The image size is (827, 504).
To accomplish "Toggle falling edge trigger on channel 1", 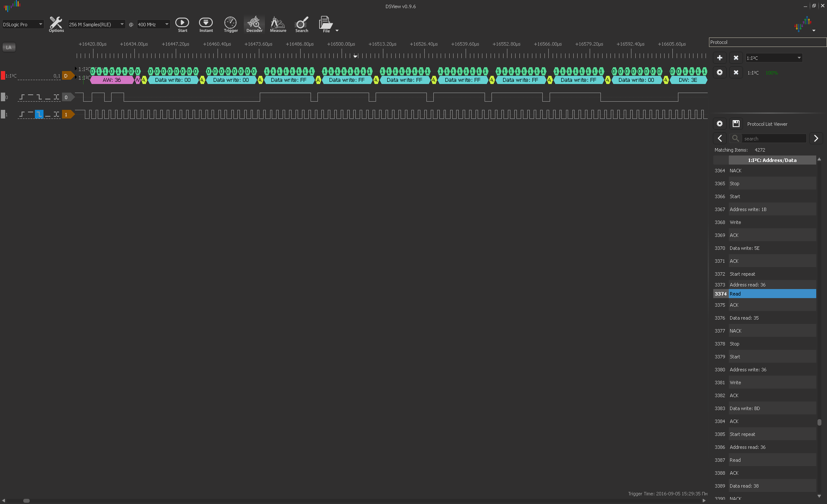I will click(39, 115).
